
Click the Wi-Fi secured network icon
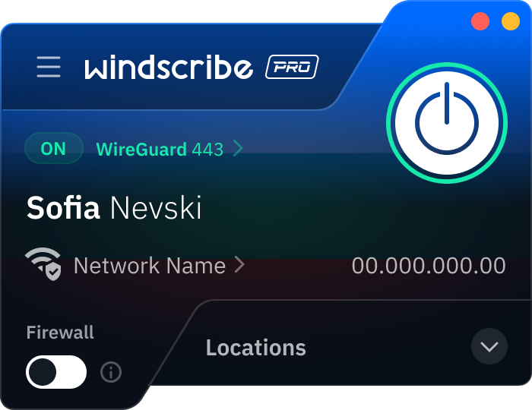pyautogui.click(x=43, y=264)
